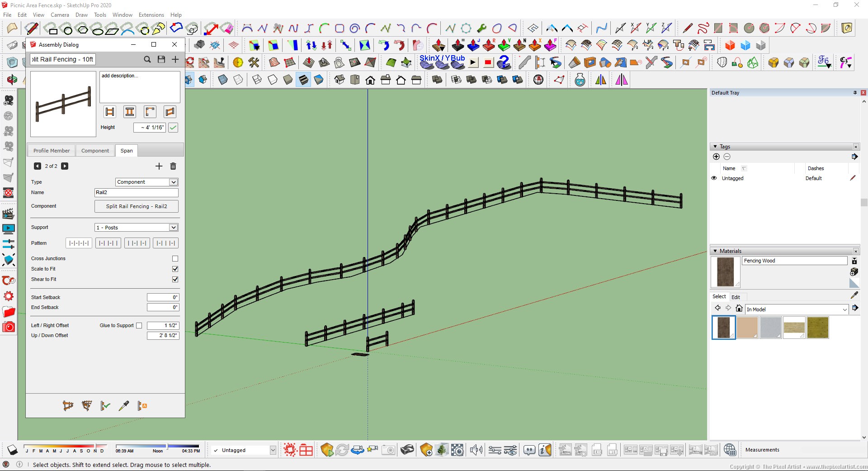Pick the sample paint eyedropper in Materials
This screenshot has width=868, height=471.
click(854, 295)
